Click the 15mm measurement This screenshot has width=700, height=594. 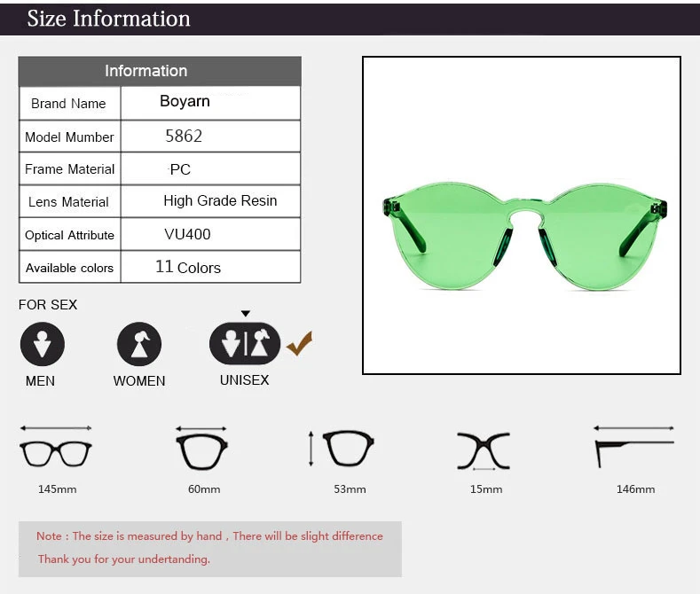click(x=486, y=489)
